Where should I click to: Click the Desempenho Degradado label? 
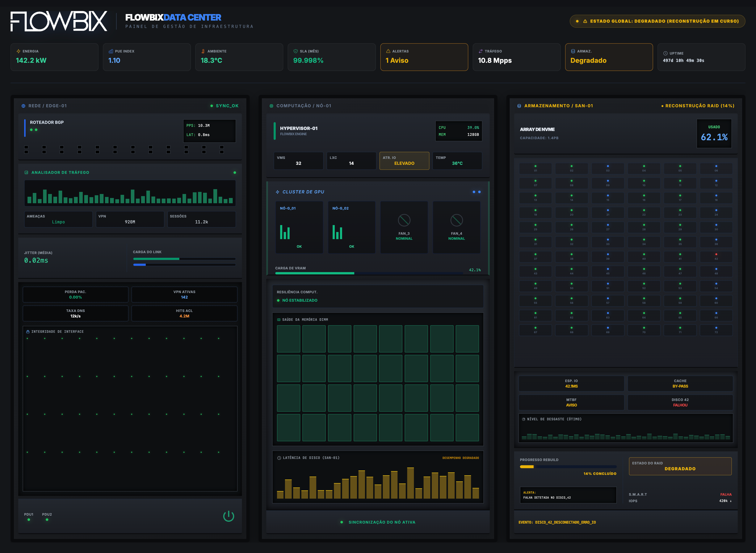coord(460,458)
